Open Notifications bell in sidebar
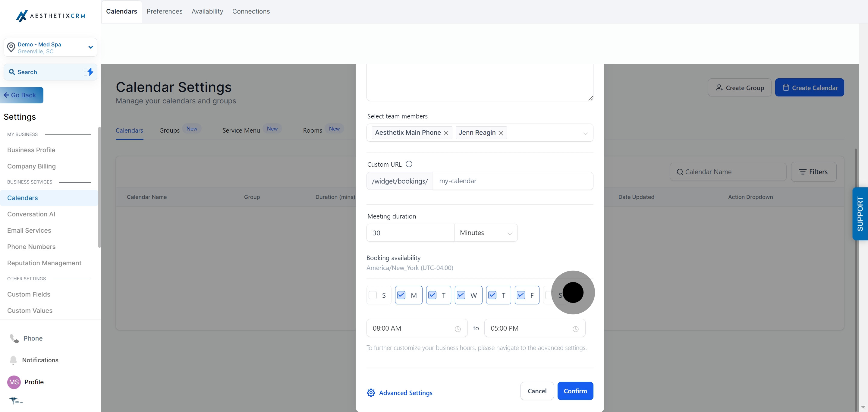This screenshot has width=868, height=412. click(13, 360)
